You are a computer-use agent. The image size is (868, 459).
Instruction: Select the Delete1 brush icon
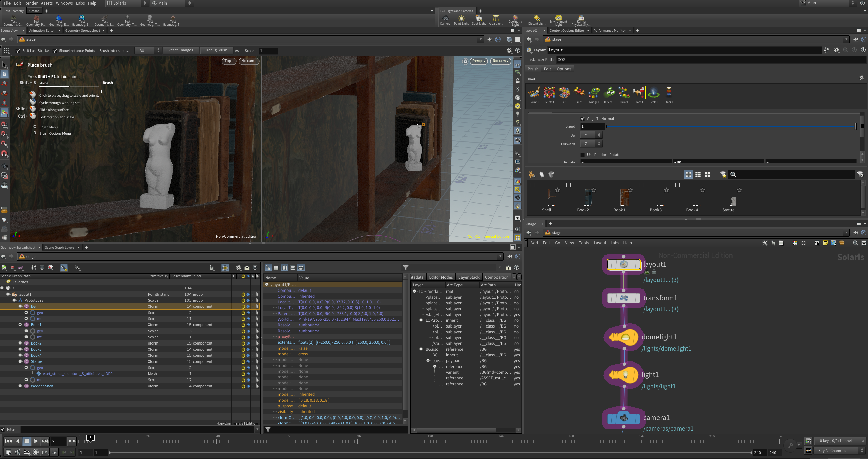(x=549, y=92)
